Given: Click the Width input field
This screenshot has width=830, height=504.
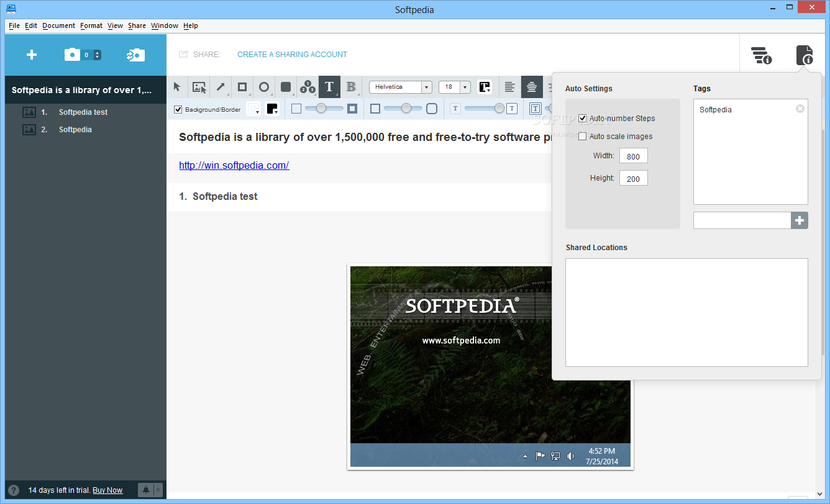Looking at the screenshot, I should 634,156.
